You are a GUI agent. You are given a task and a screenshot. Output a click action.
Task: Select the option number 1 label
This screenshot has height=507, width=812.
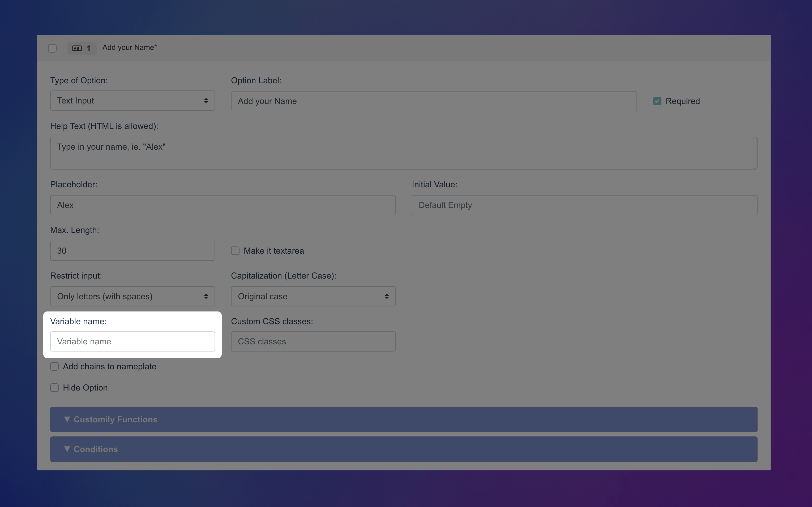89,48
